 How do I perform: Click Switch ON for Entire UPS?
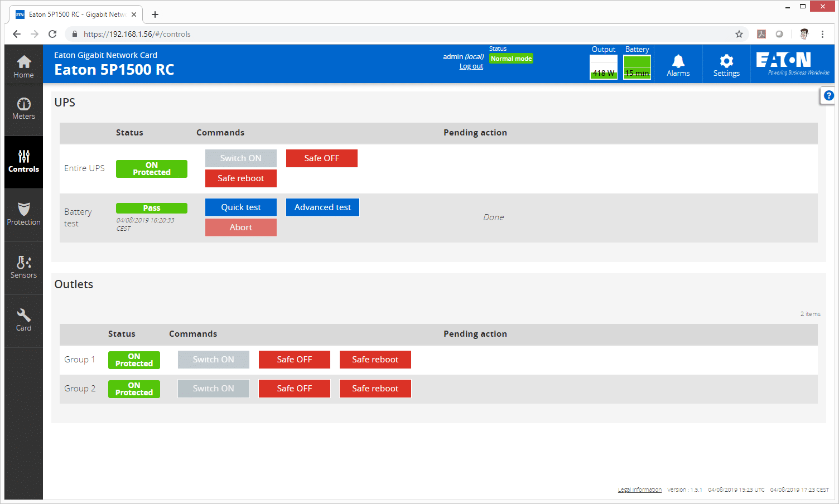point(241,158)
